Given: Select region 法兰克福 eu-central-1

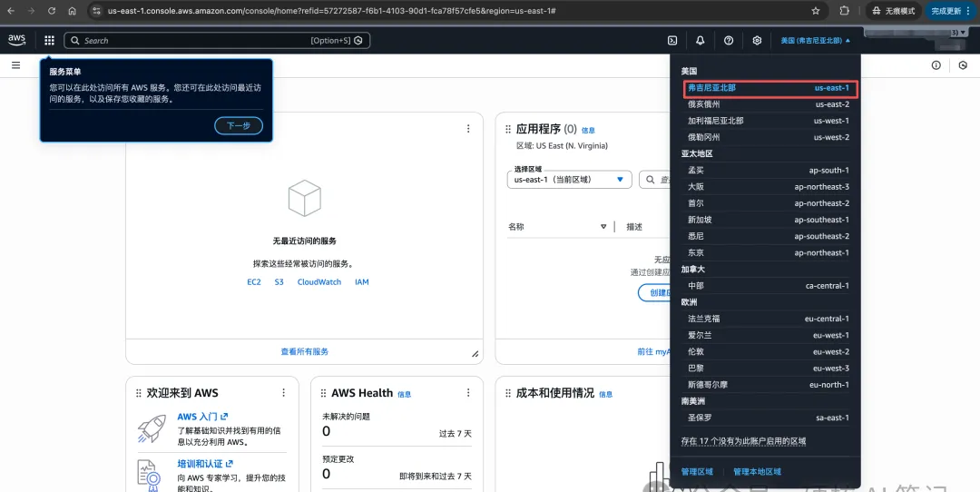Looking at the screenshot, I should [x=769, y=319].
